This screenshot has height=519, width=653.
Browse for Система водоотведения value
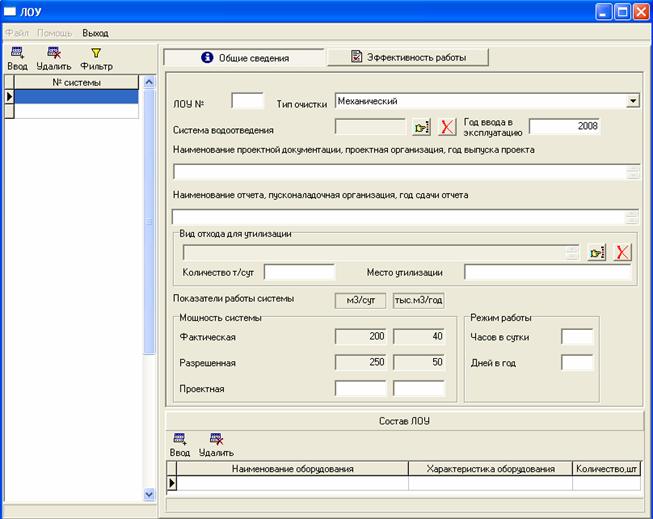pos(421,127)
